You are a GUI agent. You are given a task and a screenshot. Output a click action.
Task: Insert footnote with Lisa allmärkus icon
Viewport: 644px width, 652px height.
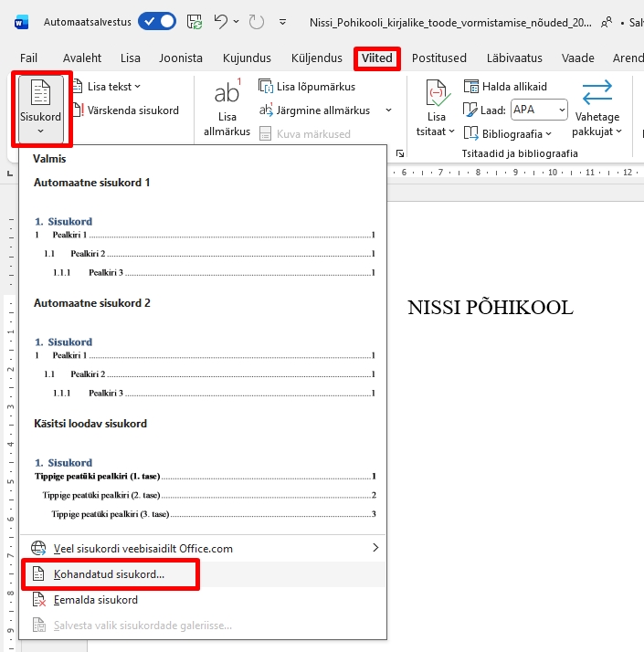(227, 95)
